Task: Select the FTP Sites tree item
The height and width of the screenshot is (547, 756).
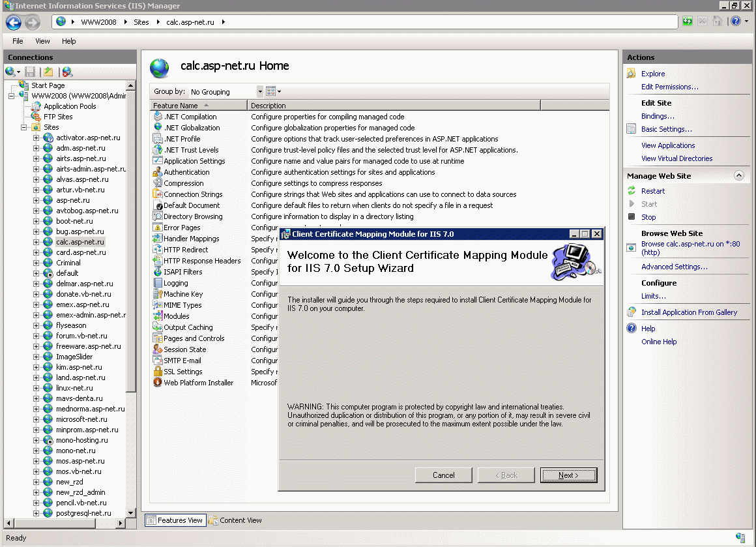Action: pos(58,117)
